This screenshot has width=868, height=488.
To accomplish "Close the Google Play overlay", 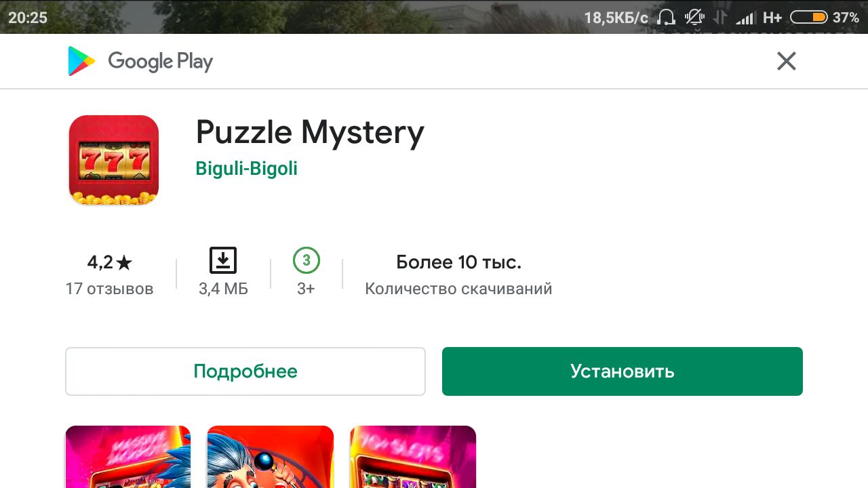I will 786,62.
